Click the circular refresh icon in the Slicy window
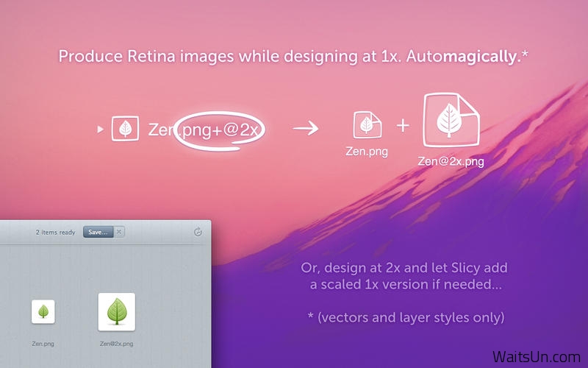The width and height of the screenshot is (588, 368). 198,232
